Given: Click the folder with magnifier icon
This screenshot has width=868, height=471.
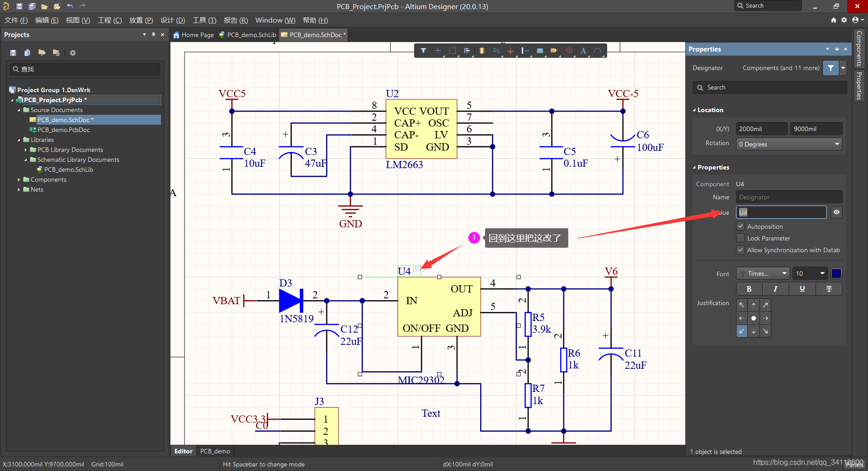Looking at the screenshot, I should [x=42, y=53].
